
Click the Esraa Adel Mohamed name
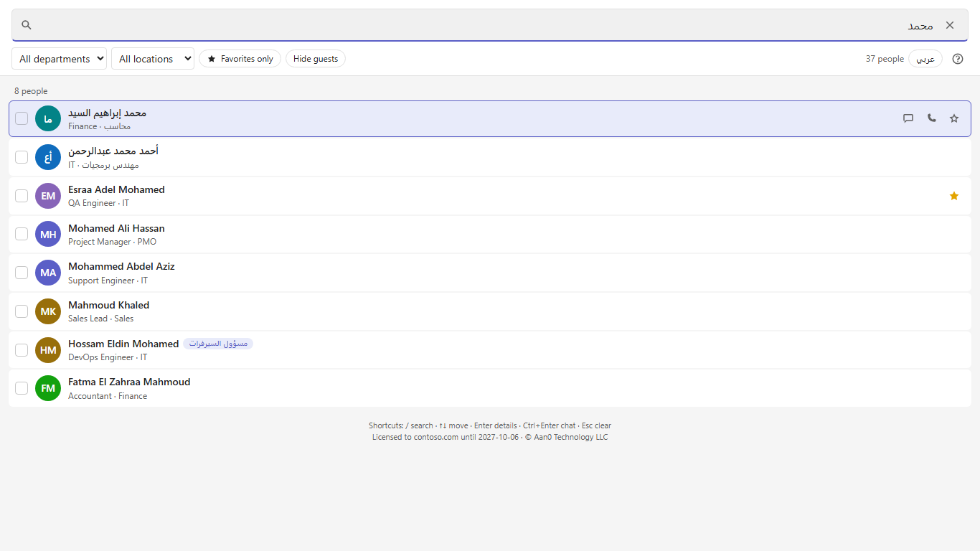pos(116,189)
